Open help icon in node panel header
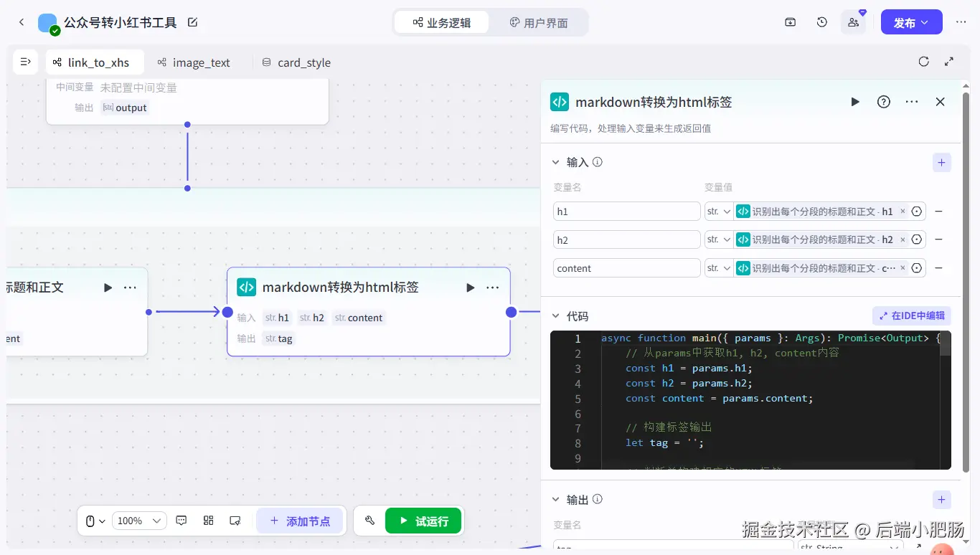 pyautogui.click(x=884, y=102)
